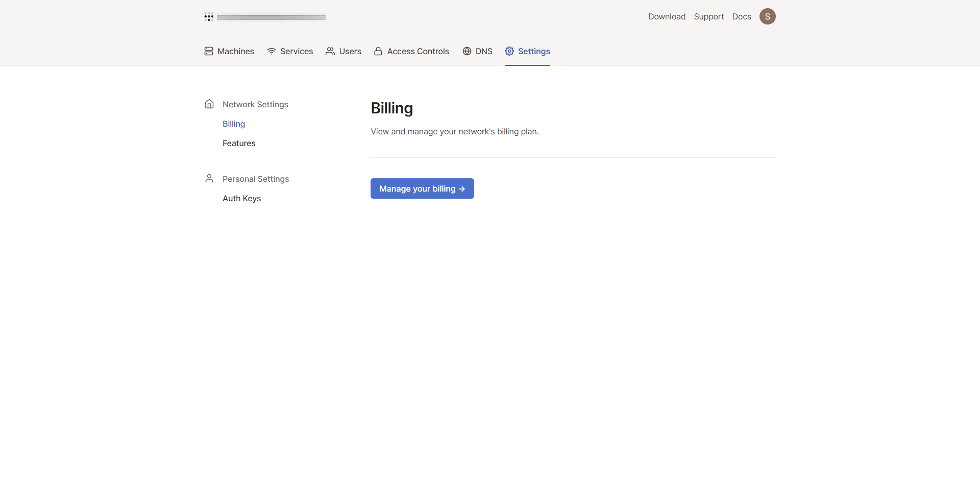The width and height of the screenshot is (980, 495).
Task: Click the DNS globe icon
Action: pos(467,51)
